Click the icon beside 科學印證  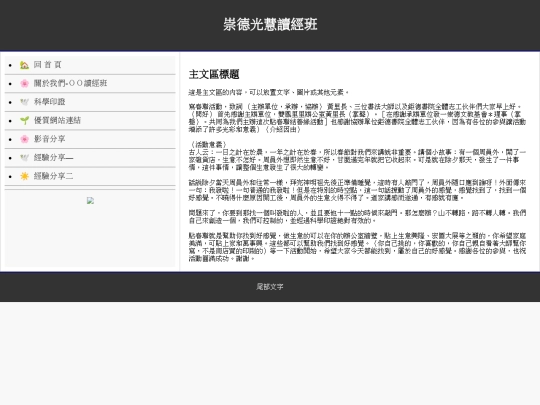pyautogui.click(x=24, y=102)
